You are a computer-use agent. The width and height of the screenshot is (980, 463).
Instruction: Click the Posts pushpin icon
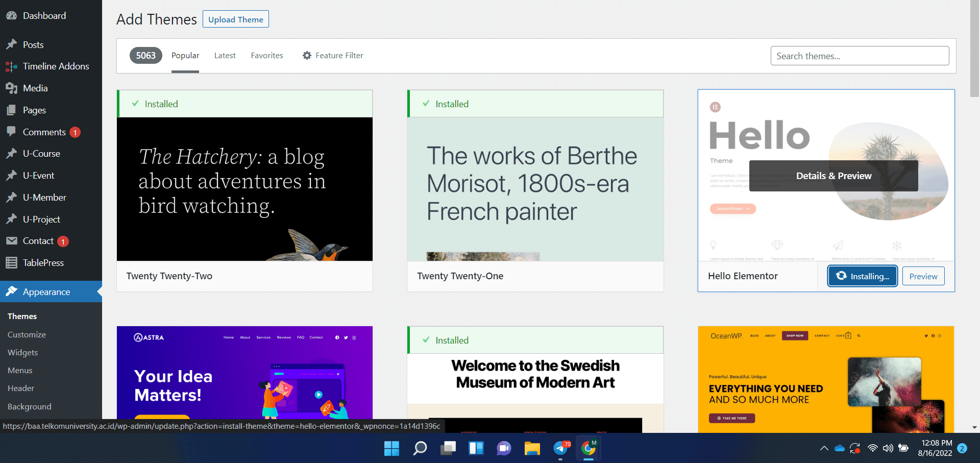coord(11,45)
